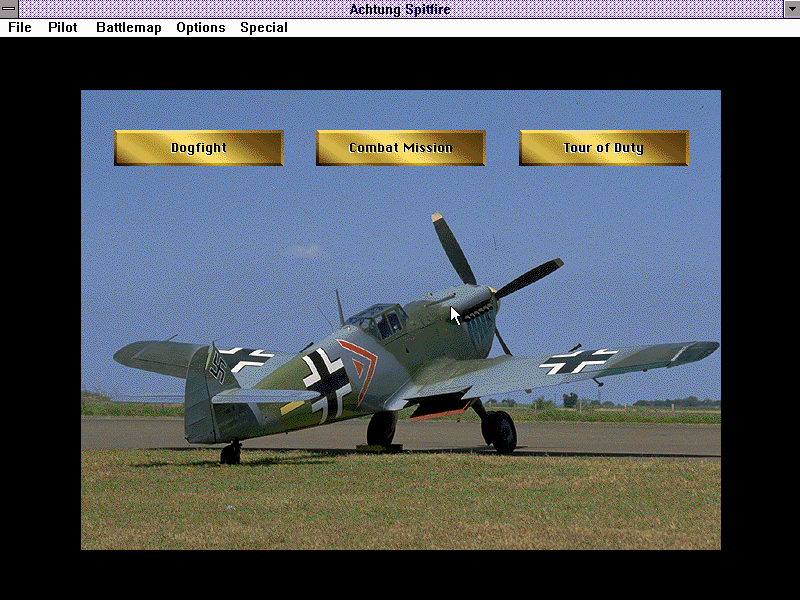
Task: Click the title bar minimize arrow
Action: (x=791, y=9)
